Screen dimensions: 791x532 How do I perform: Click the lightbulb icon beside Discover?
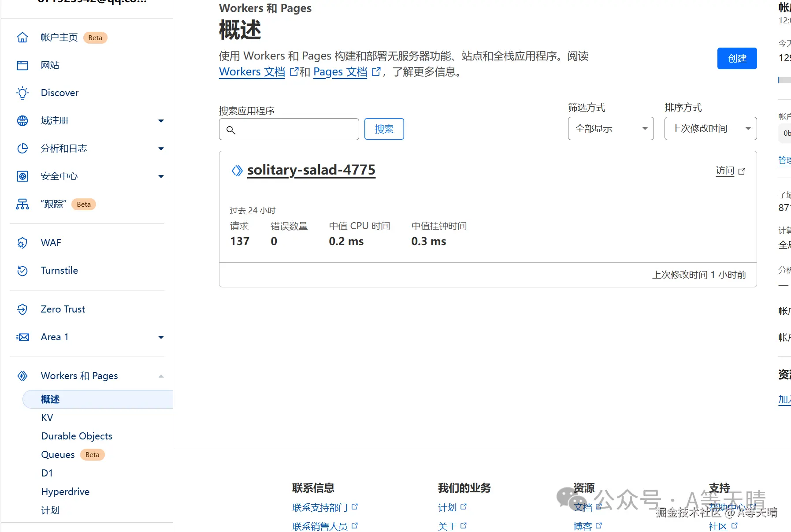point(22,93)
